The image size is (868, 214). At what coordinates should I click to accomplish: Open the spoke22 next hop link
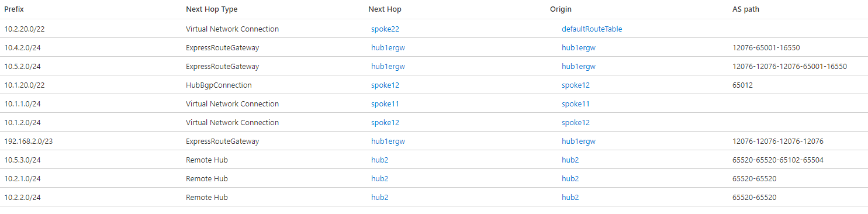pyautogui.click(x=385, y=29)
